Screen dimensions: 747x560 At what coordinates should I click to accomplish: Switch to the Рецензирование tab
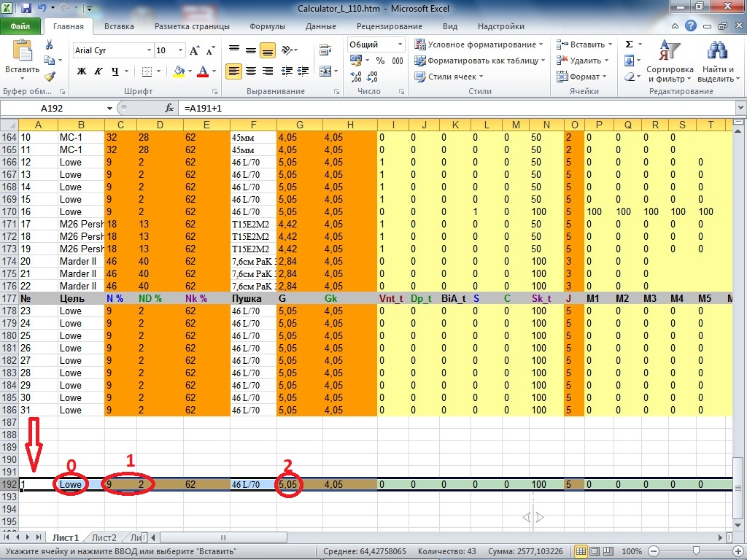[390, 26]
